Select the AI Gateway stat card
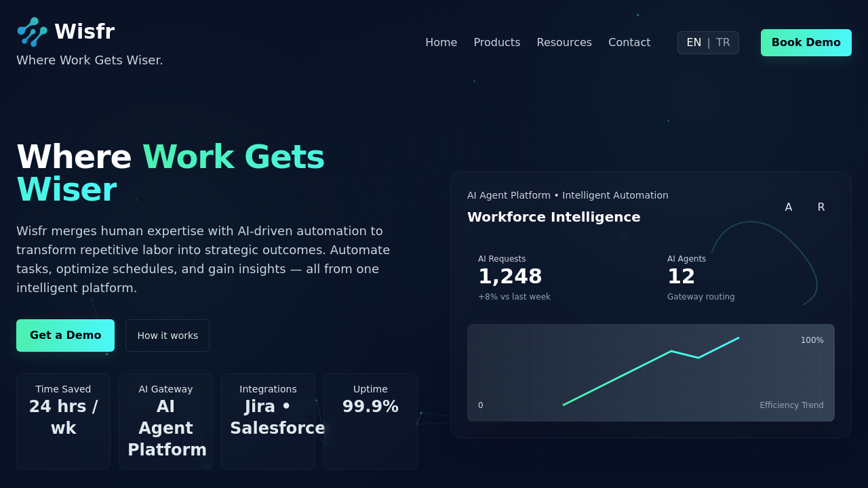This screenshot has height=488, width=868. (165, 421)
